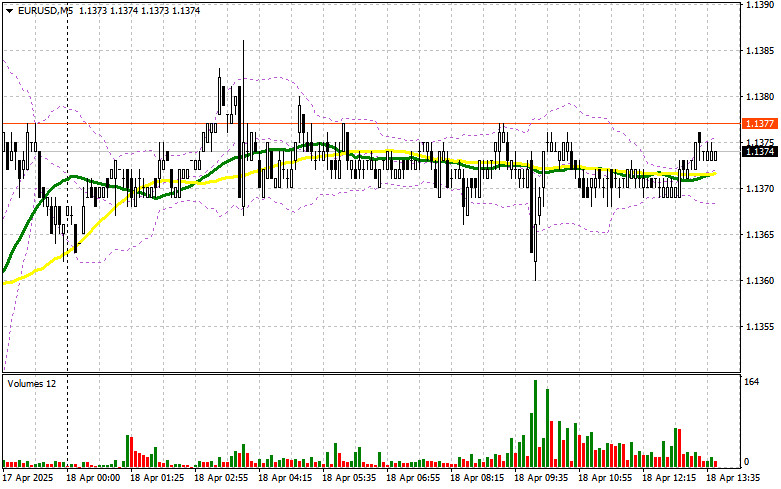
Task: Click the 18 Apr 13:35 time label
Action: (733, 478)
